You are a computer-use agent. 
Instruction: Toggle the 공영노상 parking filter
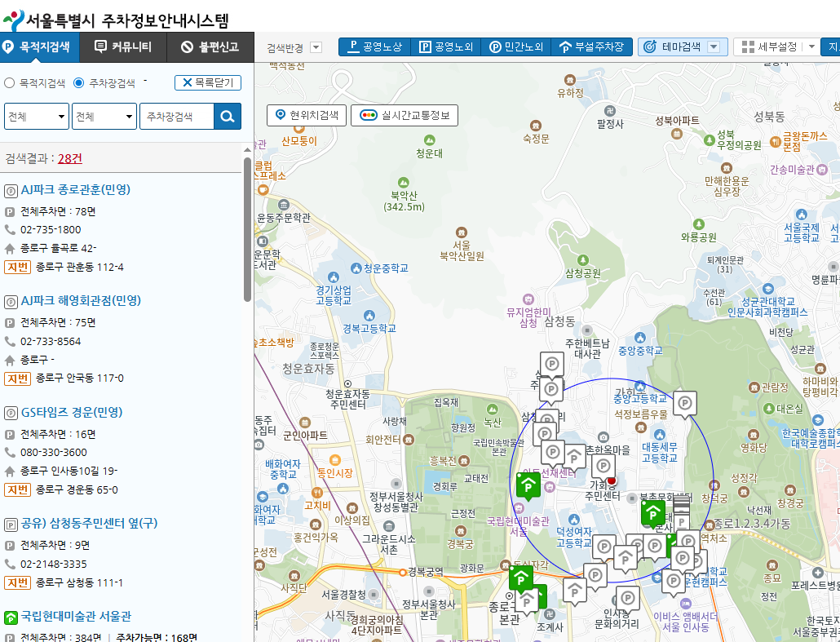pos(375,47)
